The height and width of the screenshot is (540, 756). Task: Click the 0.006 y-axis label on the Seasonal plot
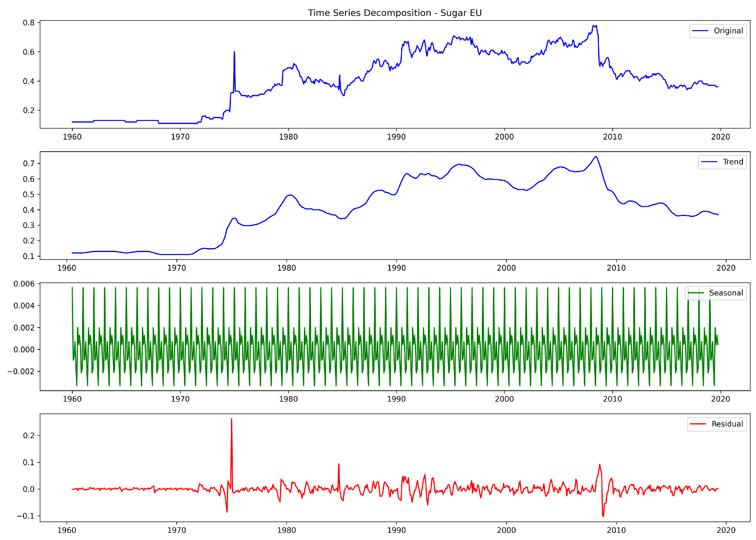[x=24, y=284]
